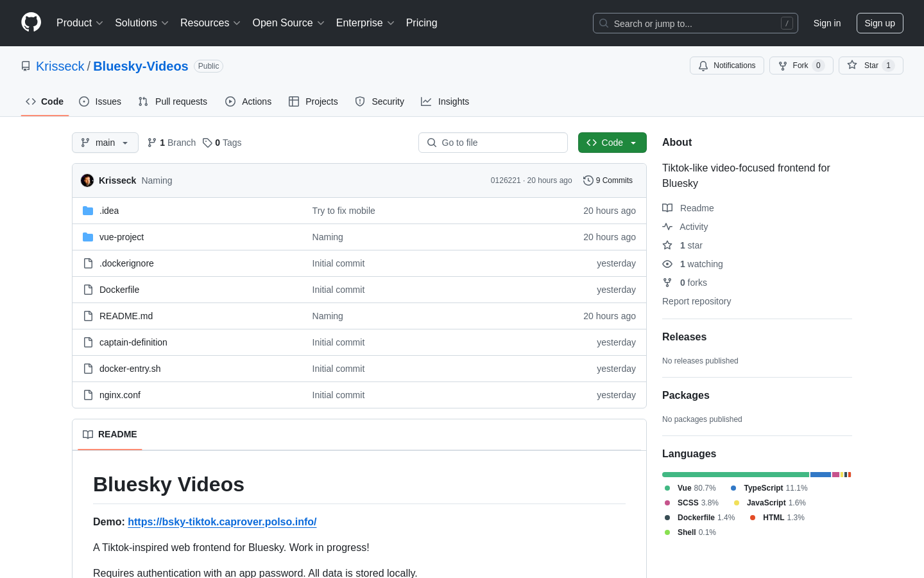The height and width of the screenshot is (578, 924).
Task: Click the eye icon next to watching
Action: pyautogui.click(x=667, y=264)
